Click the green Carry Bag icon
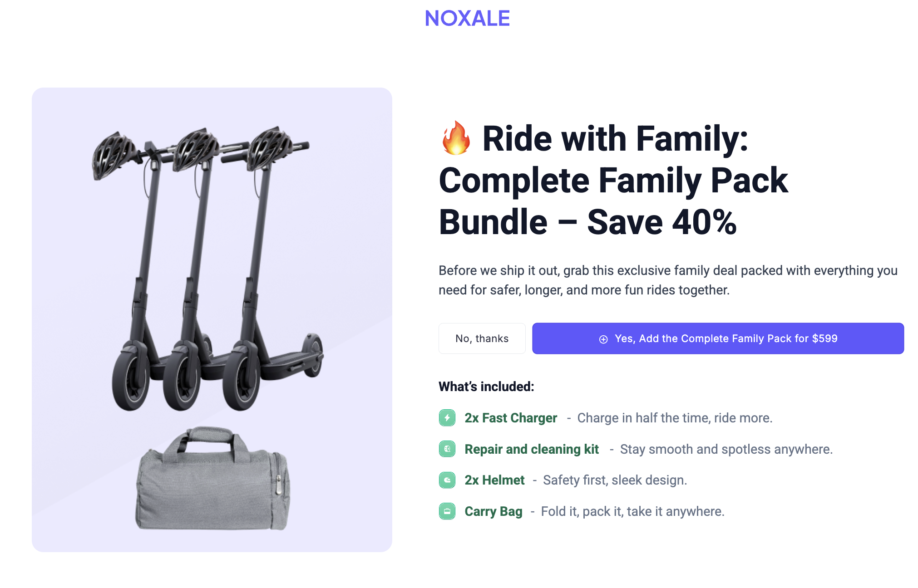918x588 pixels. pyautogui.click(x=447, y=511)
